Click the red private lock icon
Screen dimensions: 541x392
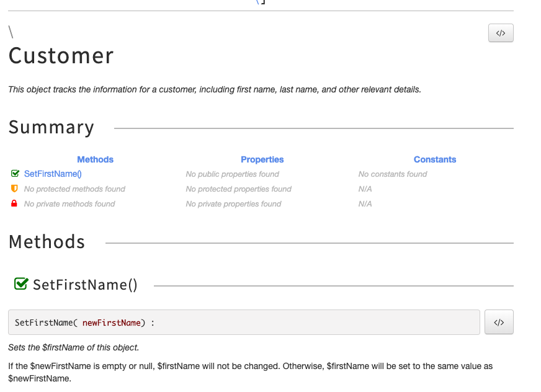(x=14, y=203)
